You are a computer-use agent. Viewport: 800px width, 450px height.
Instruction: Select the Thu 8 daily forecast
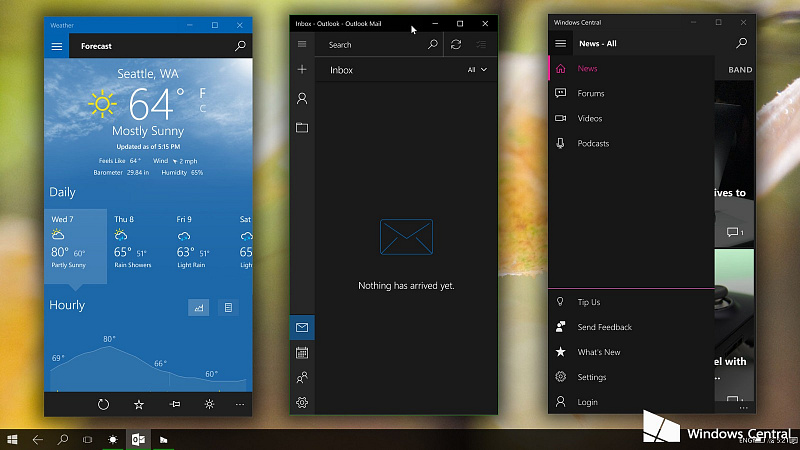click(x=138, y=245)
